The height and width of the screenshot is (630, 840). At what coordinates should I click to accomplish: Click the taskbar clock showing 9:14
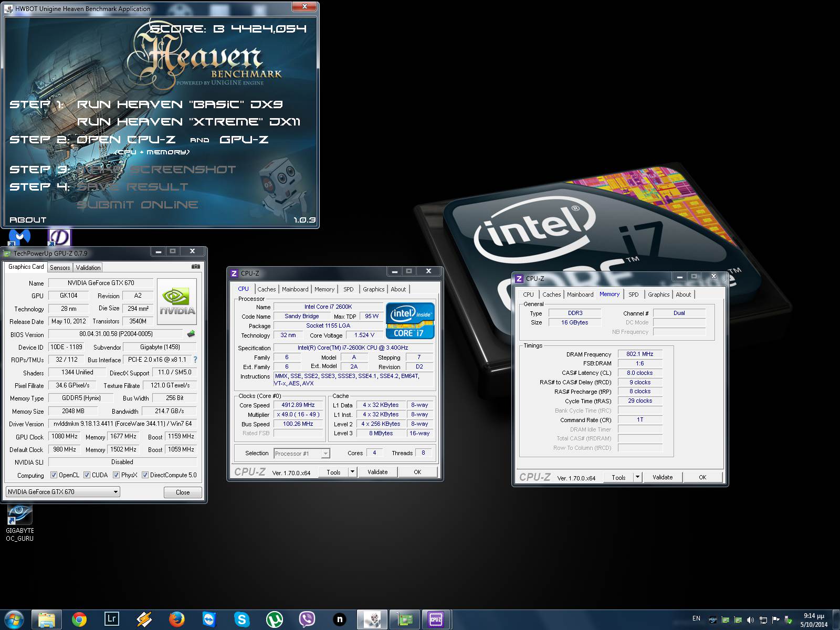click(x=814, y=620)
